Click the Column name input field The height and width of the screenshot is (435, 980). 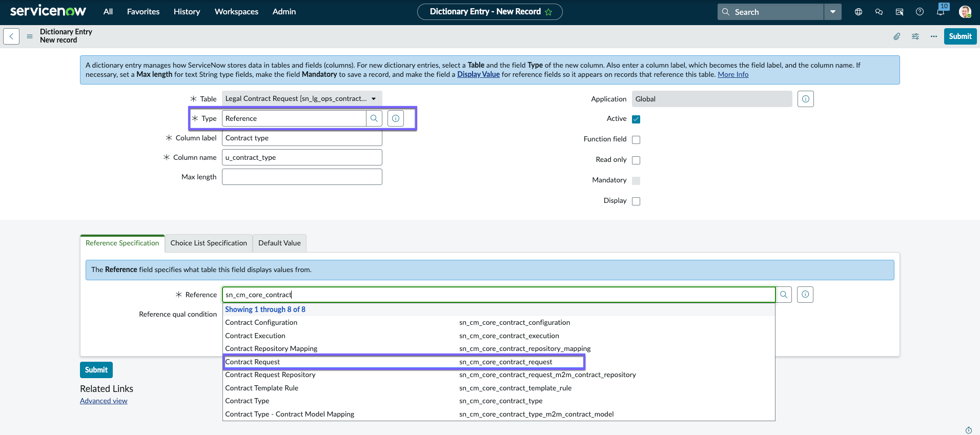302,157
